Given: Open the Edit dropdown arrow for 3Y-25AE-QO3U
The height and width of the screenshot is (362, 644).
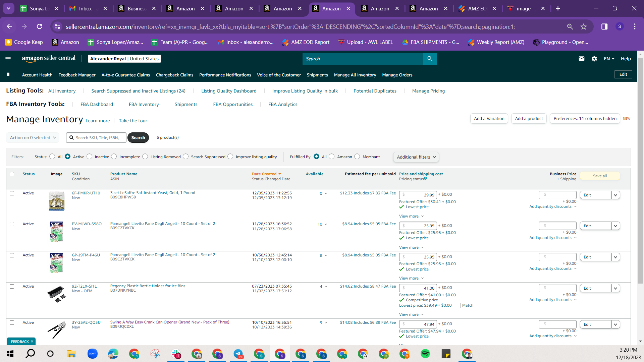Looking at the screenshot, I should pyautogui.click(x=615, y=324).
